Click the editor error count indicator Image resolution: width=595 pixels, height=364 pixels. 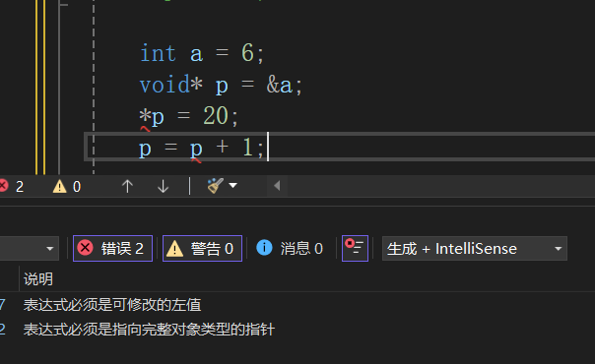pyautogui.click(x=12, y=186)
